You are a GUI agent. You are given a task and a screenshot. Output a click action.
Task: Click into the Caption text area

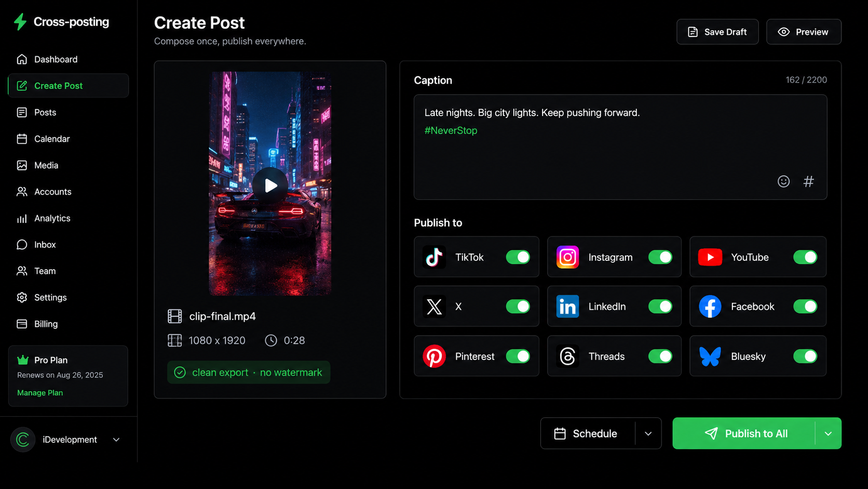click(x=620, y=147)
